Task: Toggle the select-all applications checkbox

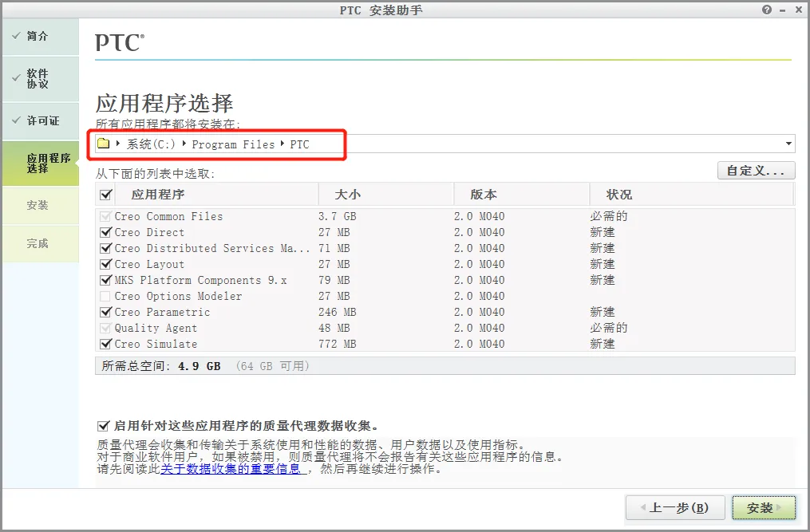Action: [x=106, y=195]
